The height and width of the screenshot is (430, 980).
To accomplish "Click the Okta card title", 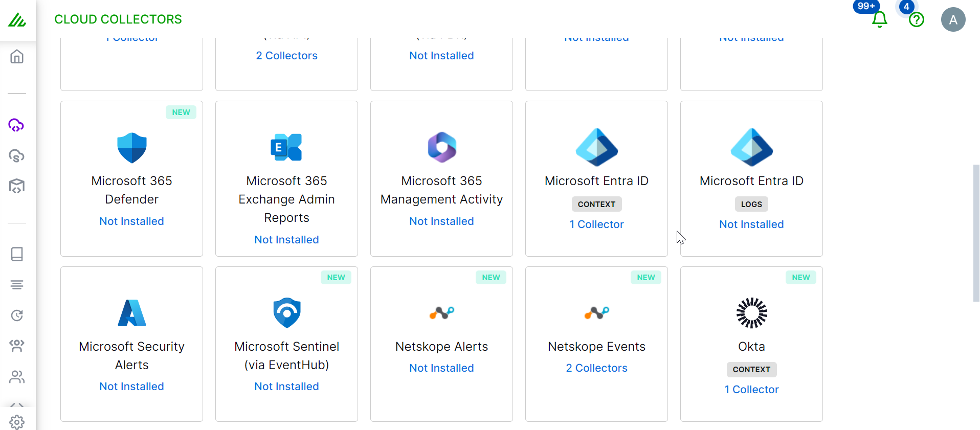I will tap(752, 347).
